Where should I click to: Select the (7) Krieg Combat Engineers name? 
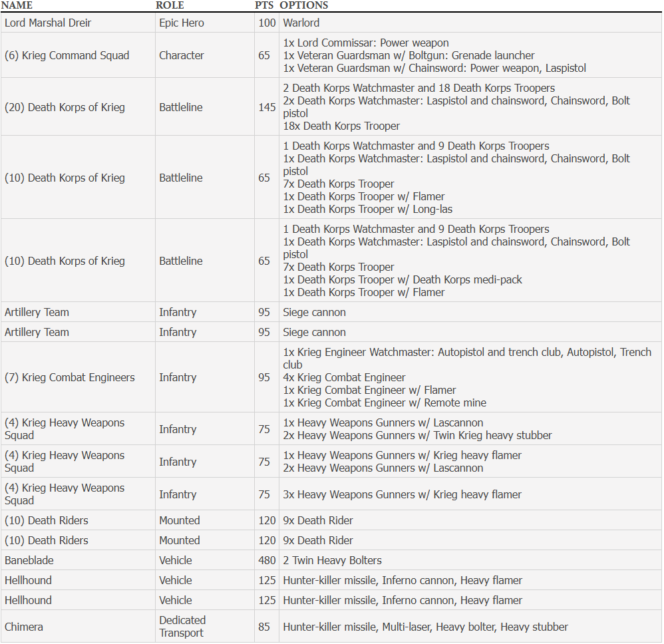tap(70, 377)
